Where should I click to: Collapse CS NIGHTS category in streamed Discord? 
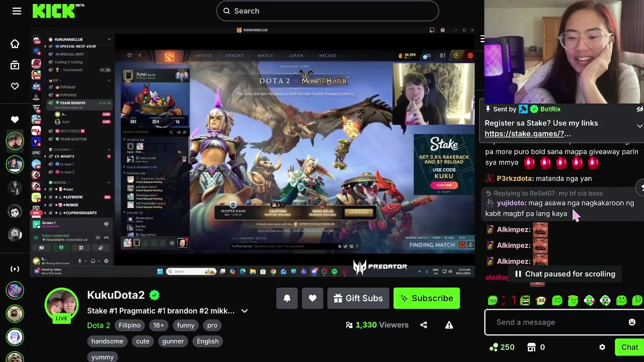(x=61, y=150)
